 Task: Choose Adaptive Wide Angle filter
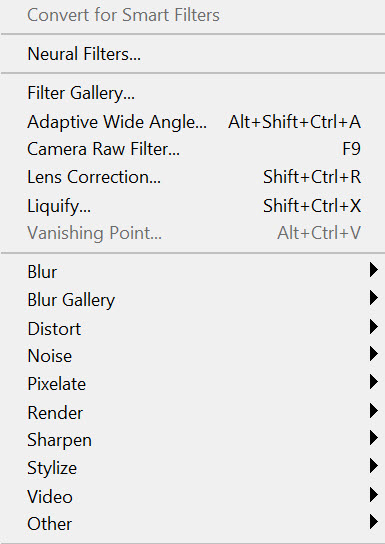click(192, 122)
